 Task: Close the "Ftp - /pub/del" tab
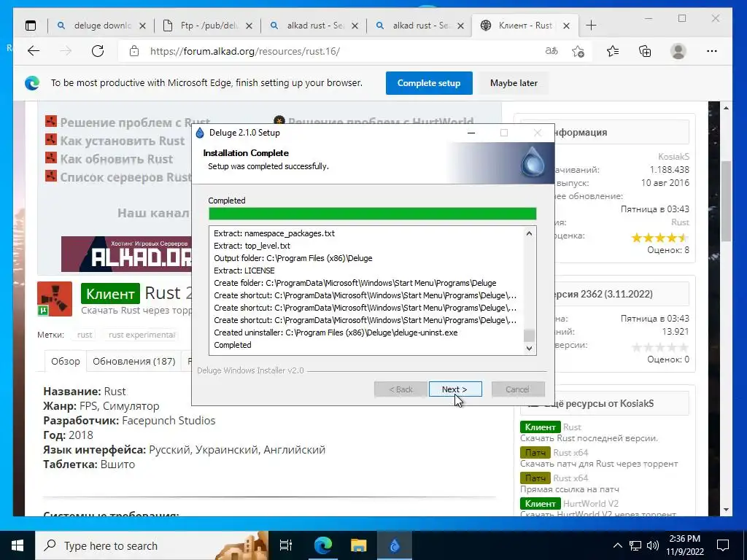pyautogui.click(x=249, y=26)
